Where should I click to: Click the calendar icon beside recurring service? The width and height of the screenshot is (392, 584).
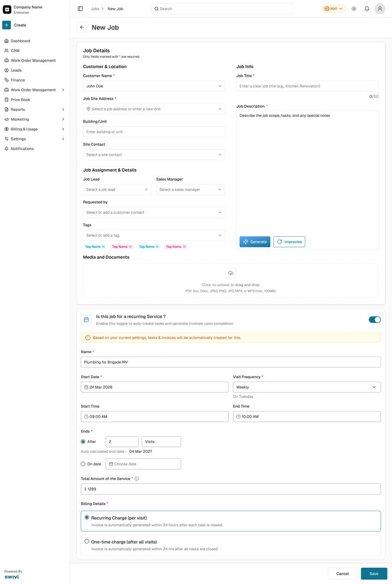point(86,319)
